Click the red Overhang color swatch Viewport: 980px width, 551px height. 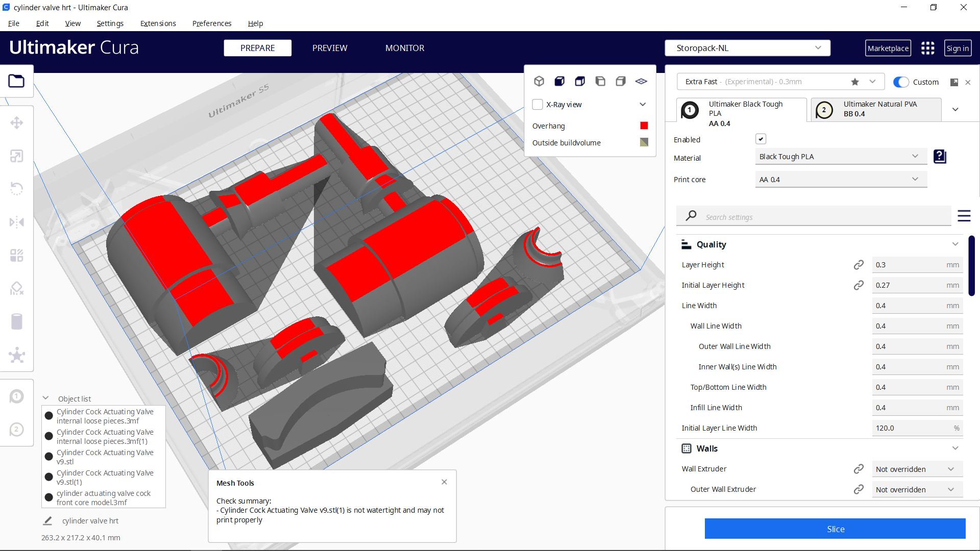point(644,126)
